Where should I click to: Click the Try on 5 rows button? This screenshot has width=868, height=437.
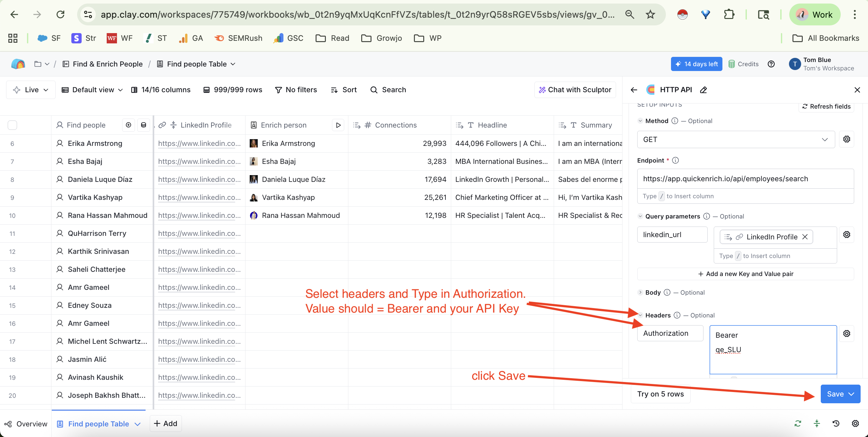pyautogui.click(x=660, y=394)
